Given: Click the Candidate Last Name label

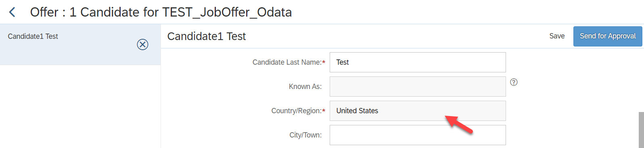Looking at the screenshot, I should pos(287,62).
